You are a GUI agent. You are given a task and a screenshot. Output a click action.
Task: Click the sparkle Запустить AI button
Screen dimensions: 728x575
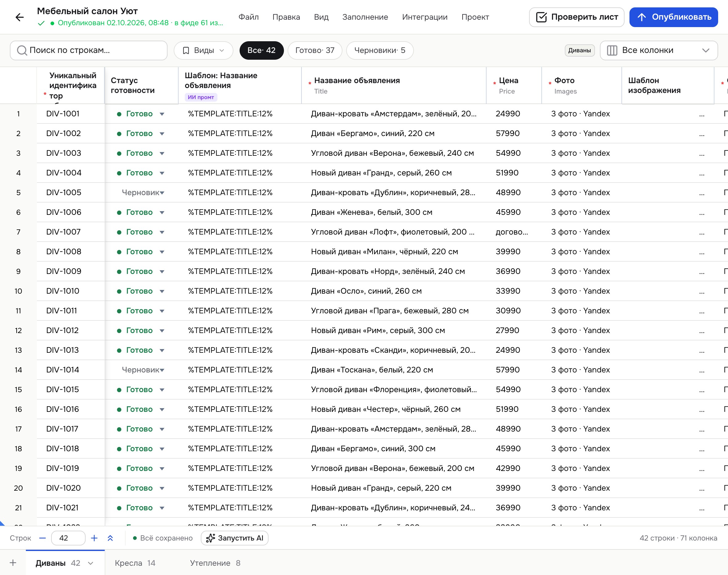pyautogui.click(x=235, y=538)
